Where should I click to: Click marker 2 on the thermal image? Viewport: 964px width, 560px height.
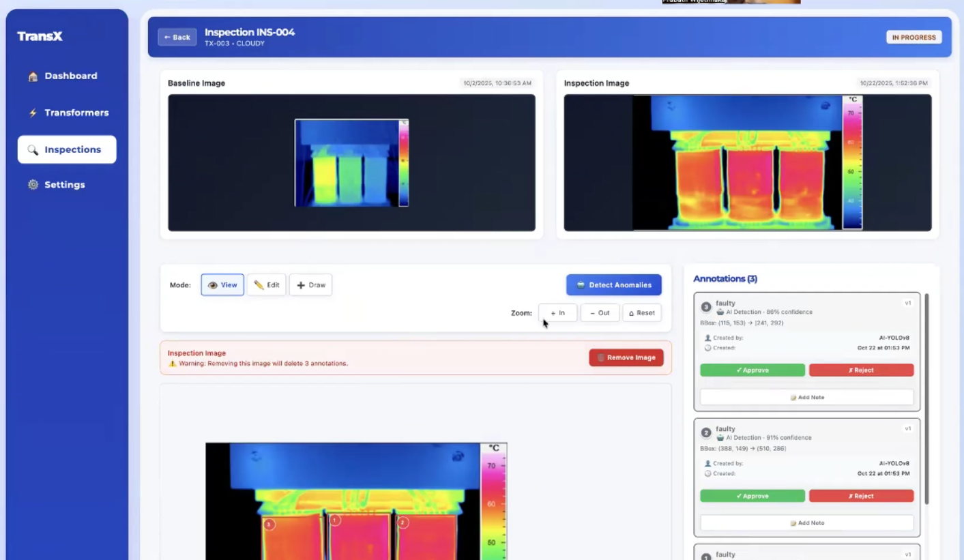(x=403, y=522)
